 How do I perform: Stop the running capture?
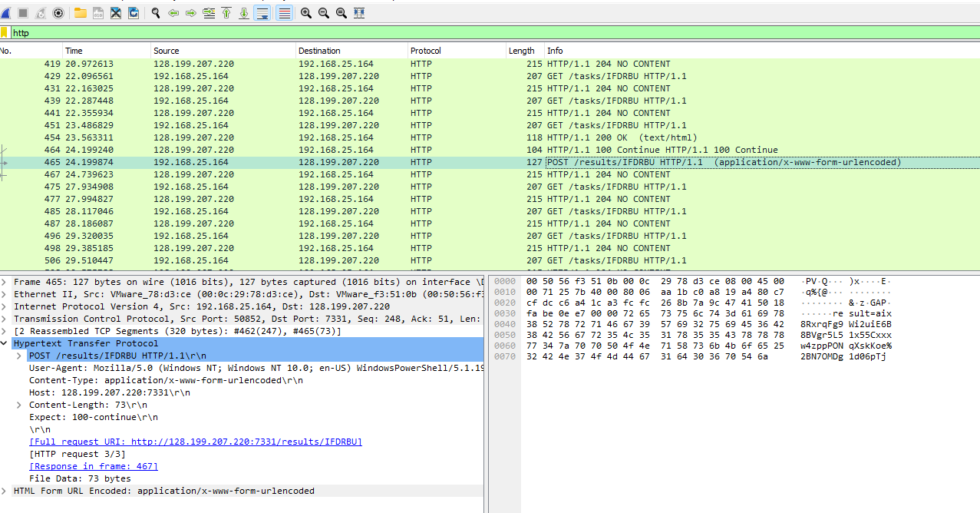click(23, 13)
